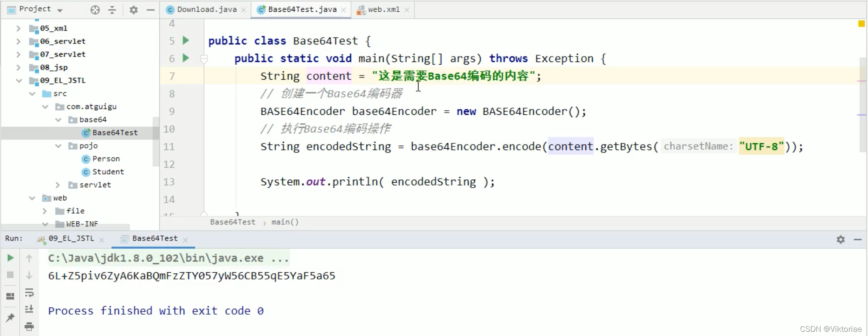
Task: Close the web.xml tab
Action: (407, 10)
